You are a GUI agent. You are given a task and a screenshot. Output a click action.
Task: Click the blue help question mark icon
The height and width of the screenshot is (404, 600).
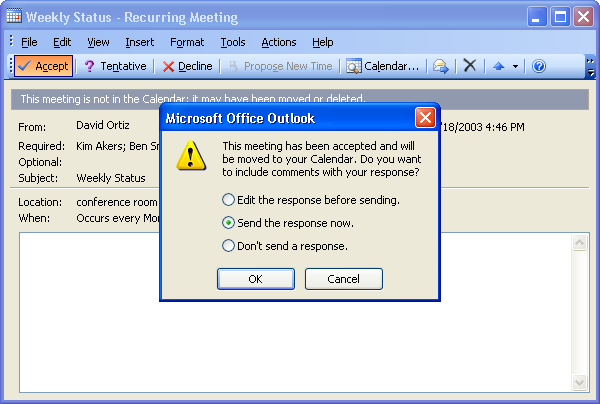539,66
